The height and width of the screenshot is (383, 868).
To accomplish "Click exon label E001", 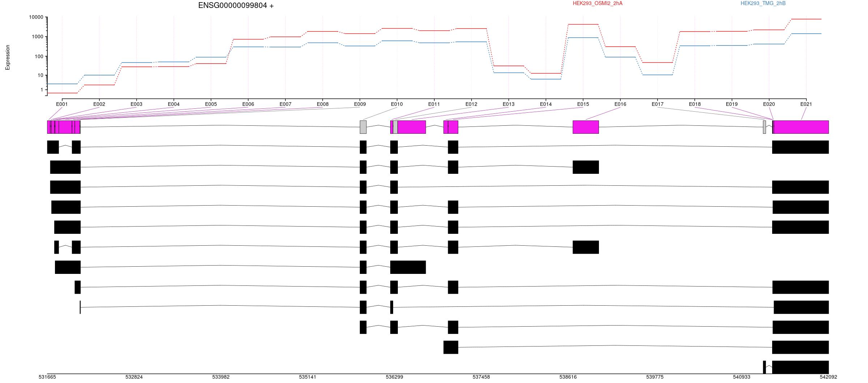I will (62, 104).
